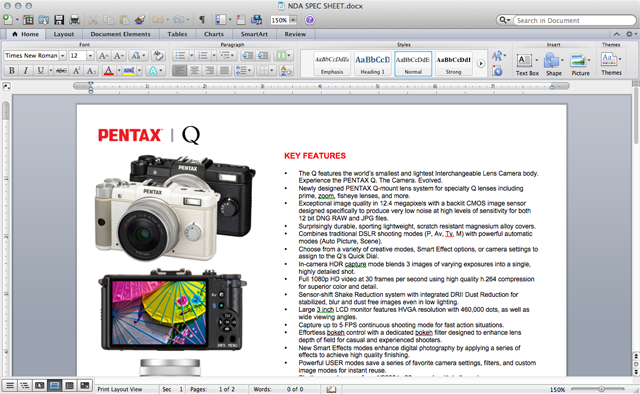Open the Manage Styles icon below Change Styles

pyautogui.click(x=497, y=71)
